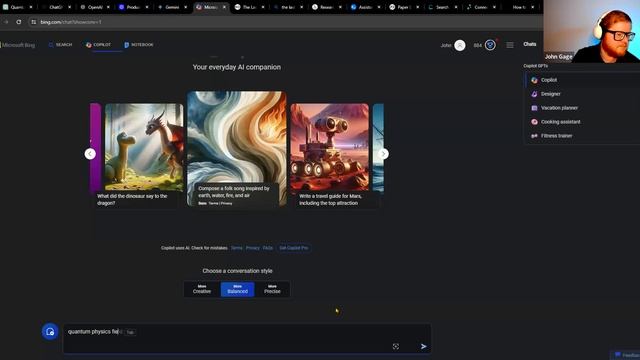Close the active Microsoft Copilot browser tab
Viewport: 640px width, 360px height.
coord(224,7)
